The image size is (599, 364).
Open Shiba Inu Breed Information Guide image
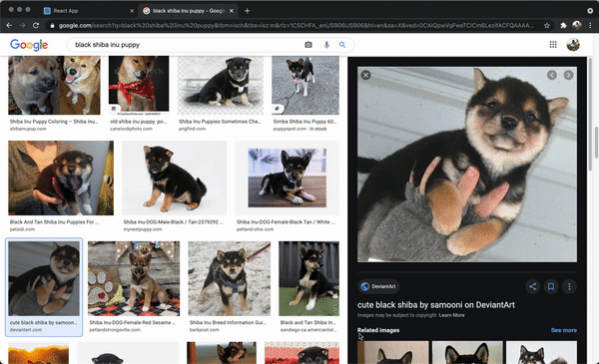click(x=230, y=278)
